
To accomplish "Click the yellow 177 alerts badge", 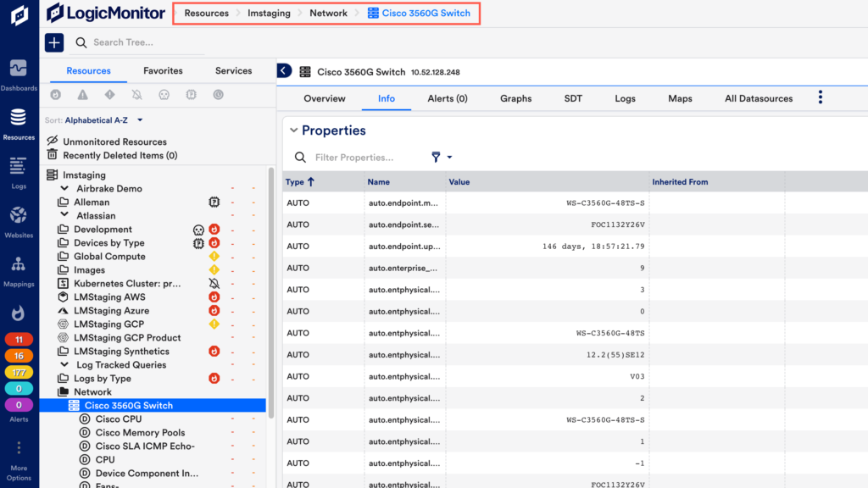I will click(19, 373).
